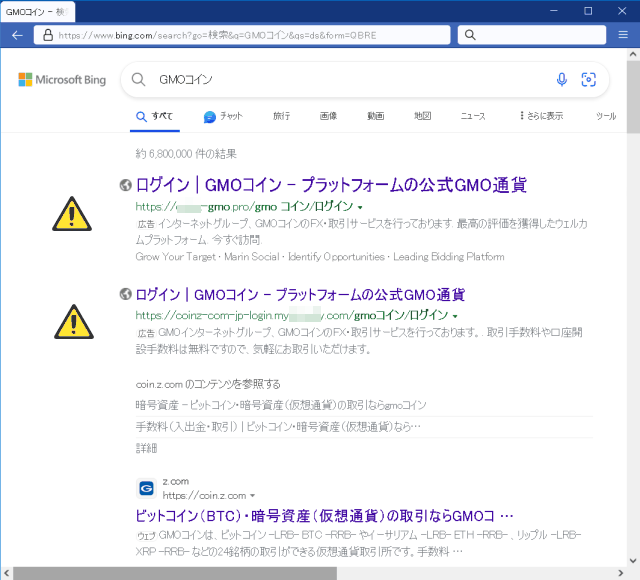Viewport: 640px width, 580px height.
Task: Click the Bing search magnifier icon
Action: (x=138, y=80)
